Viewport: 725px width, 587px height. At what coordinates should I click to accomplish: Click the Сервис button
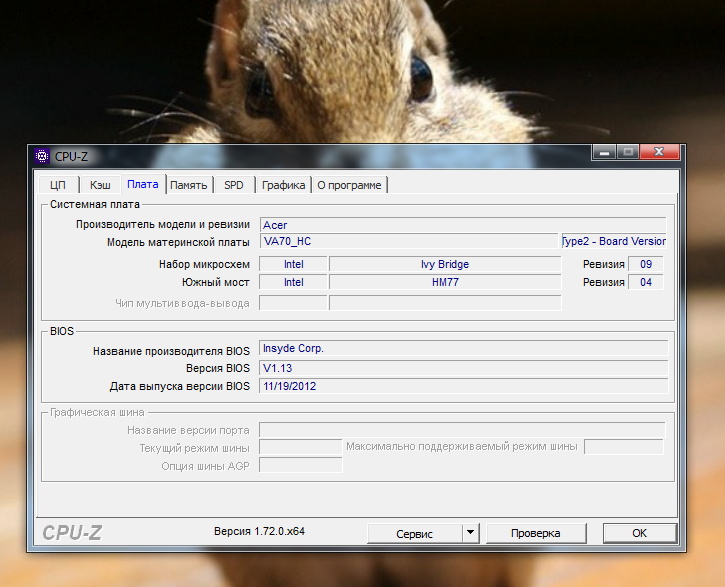pyautogui.click(x=414, y=533)
